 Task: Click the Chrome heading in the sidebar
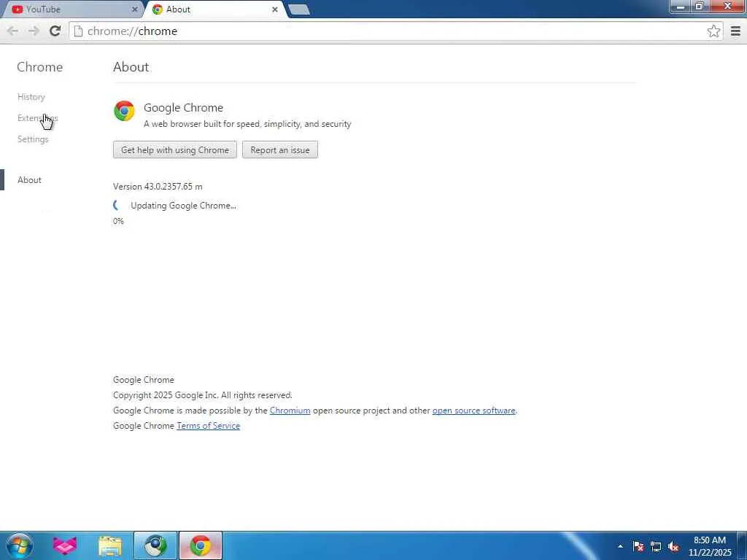[39, 66]
